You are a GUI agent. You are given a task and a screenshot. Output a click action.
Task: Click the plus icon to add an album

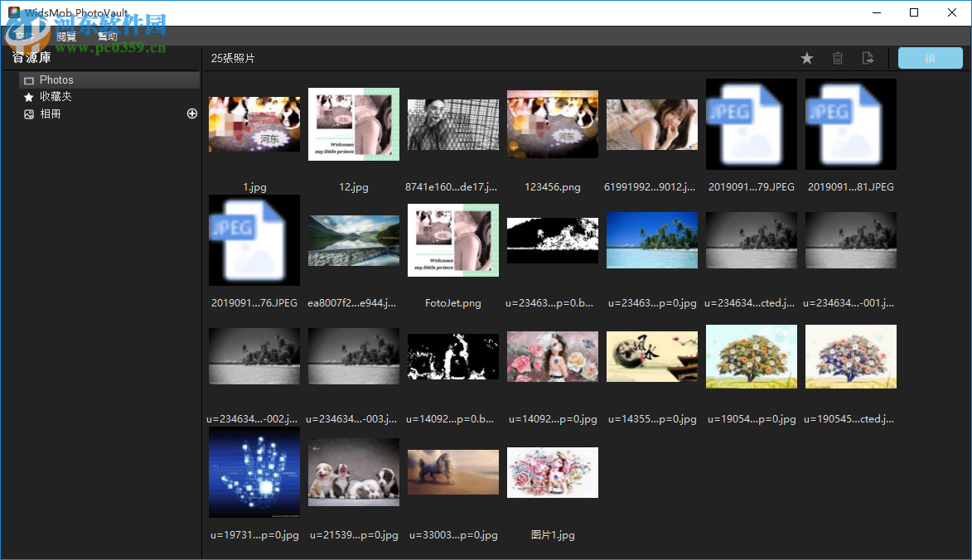[191, 113]
